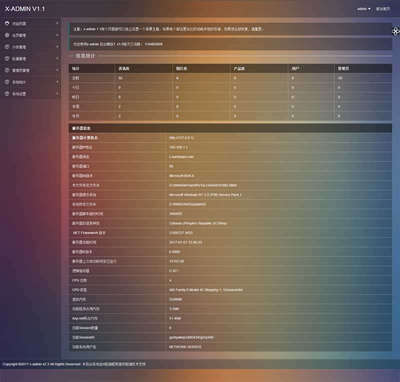
Task: Click the fourth sidebar menu item icon
Action: tap(7, 58)
